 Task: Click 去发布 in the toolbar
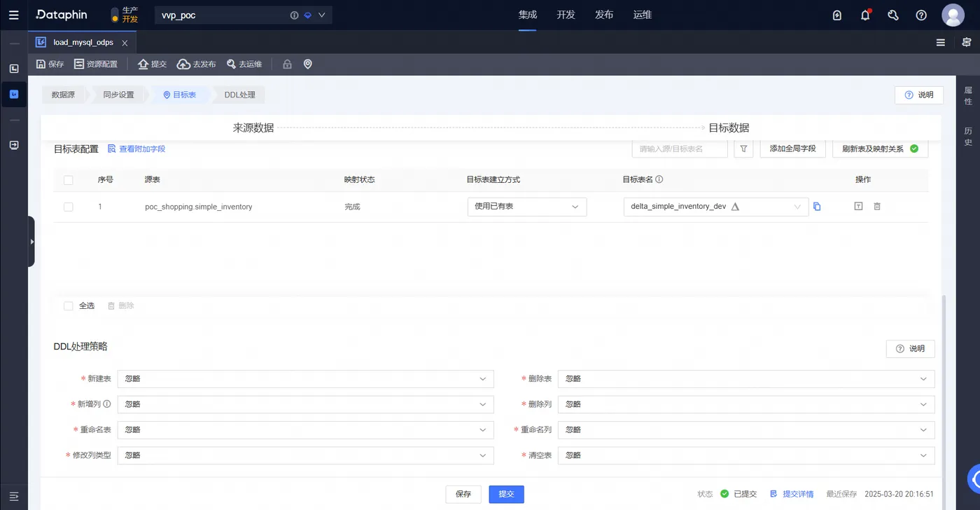[196, 64]
